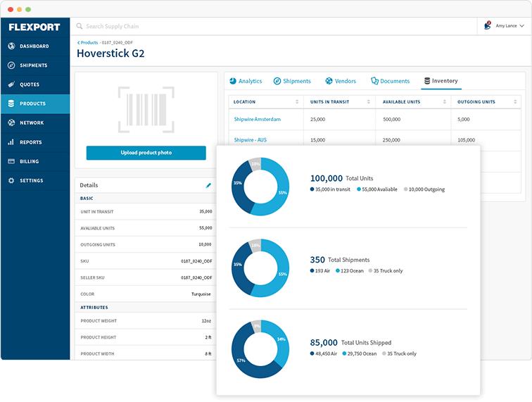
Task: Click the 10,000 Outgoing legend dot
Action: [405, 189]
